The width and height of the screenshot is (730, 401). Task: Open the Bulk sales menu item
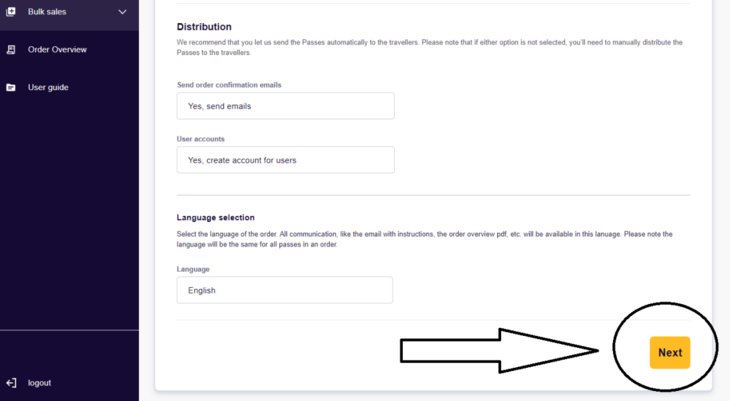pyautogui.click(x=47, y=12)
